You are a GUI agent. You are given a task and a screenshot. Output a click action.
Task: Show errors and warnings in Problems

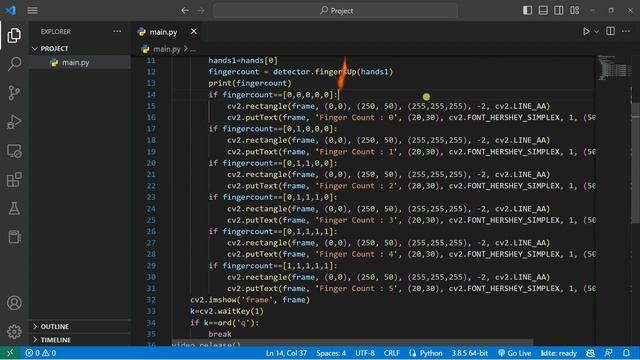click(x=41, y=353)
